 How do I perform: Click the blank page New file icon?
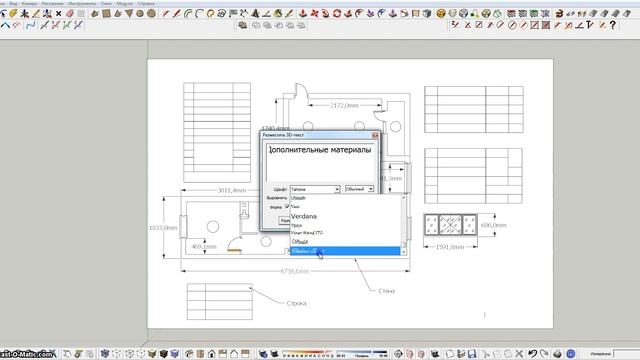tap(449, 353)
